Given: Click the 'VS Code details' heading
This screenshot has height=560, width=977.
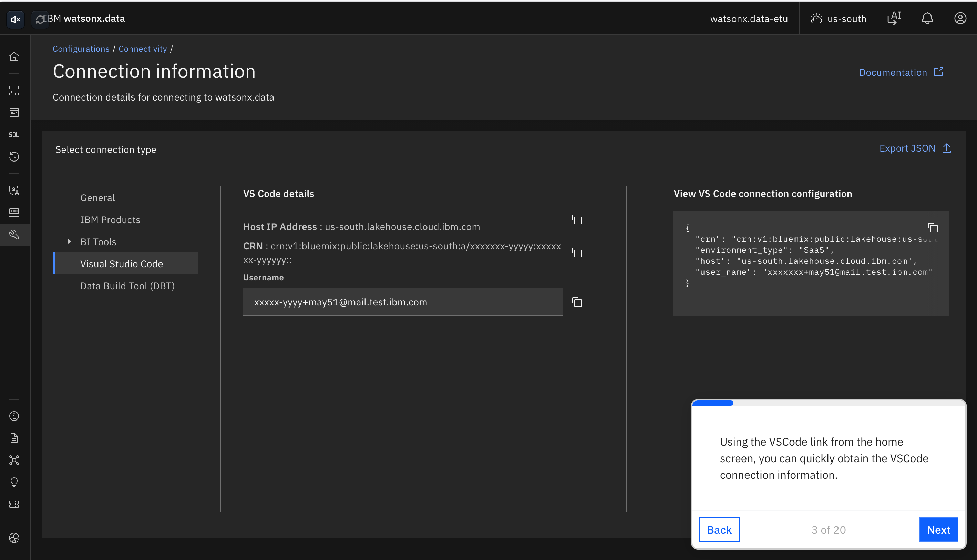Looking at the screenshot, I should (278, 194).
